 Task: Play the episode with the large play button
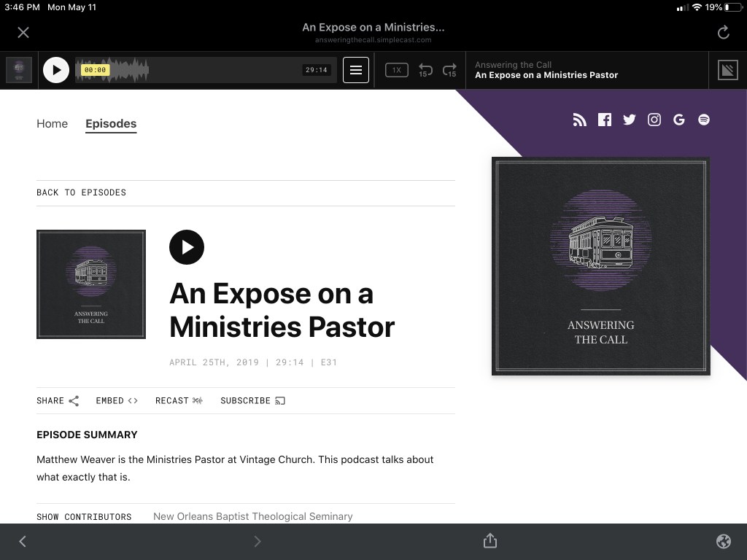(x=187, y=247)
